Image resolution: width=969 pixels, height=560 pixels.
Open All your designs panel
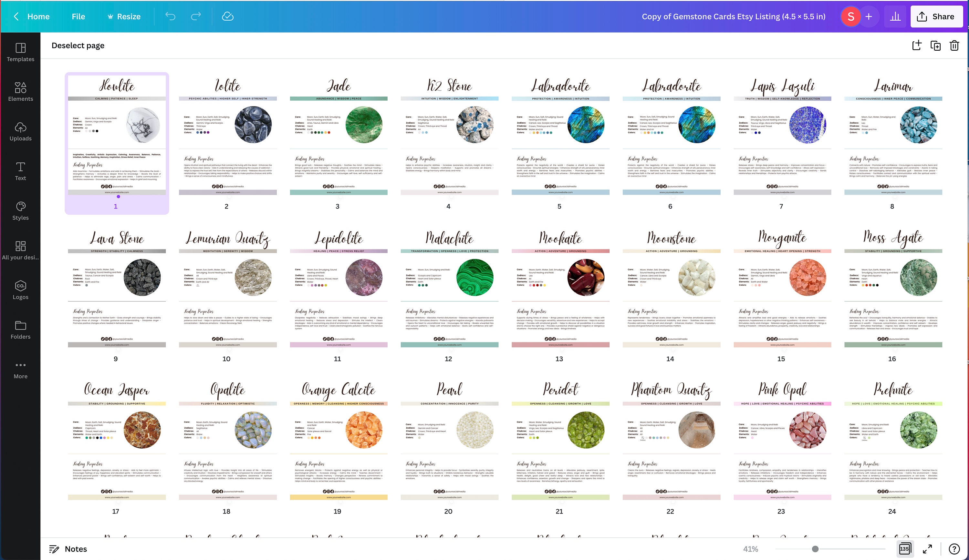point(20,250)
